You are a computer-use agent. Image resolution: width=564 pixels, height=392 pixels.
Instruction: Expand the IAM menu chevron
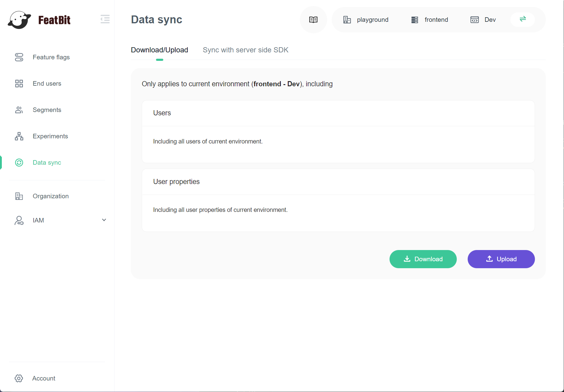(104, 220)
